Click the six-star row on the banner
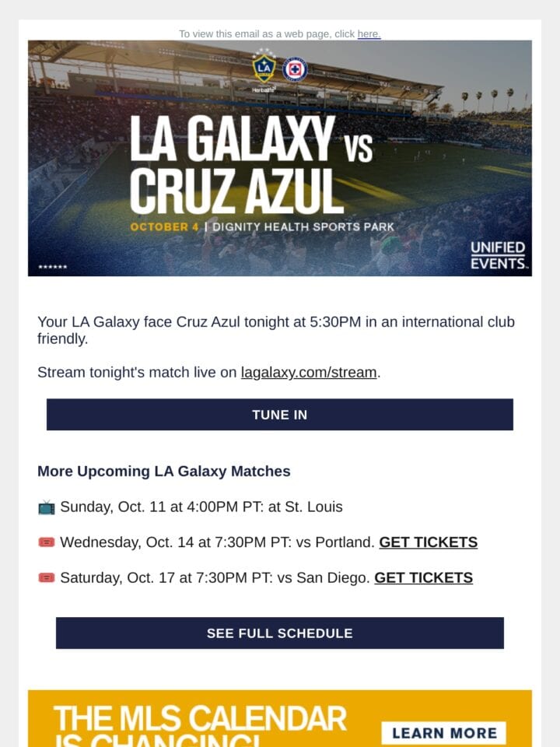Screen dimensions: 560x747 [x=52, y=267]
